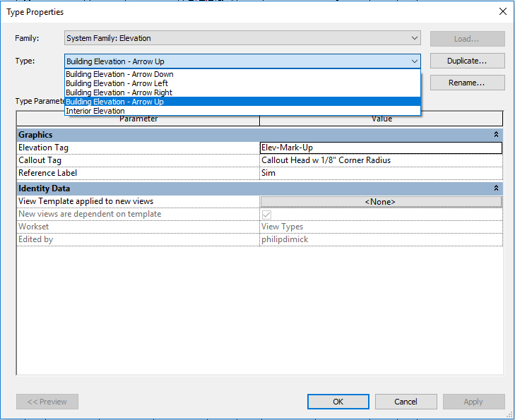Viewport: 515px width, 420px height.
Task: Collapse the Identity Data section
Action: click(x=496, y=188)
